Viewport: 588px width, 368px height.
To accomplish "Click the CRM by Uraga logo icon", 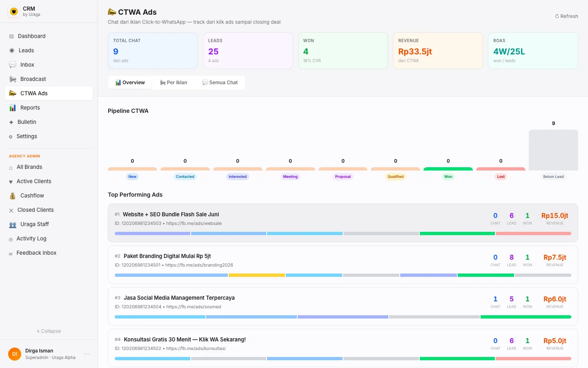I will click(14, 11).
